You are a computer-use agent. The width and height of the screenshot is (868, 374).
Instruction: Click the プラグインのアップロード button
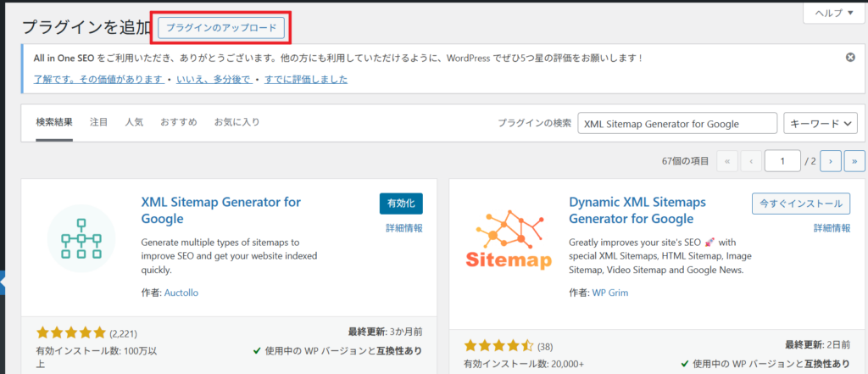221,28
